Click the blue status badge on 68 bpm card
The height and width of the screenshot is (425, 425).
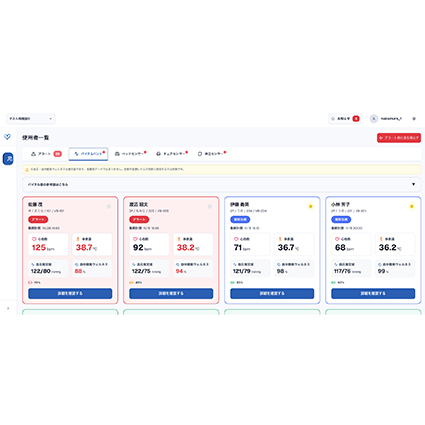click(341, 219)
